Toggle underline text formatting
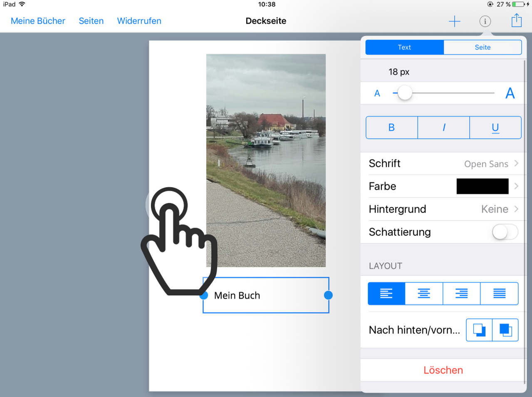This screenshot has height=397, width=532. [x=495, y=127]
